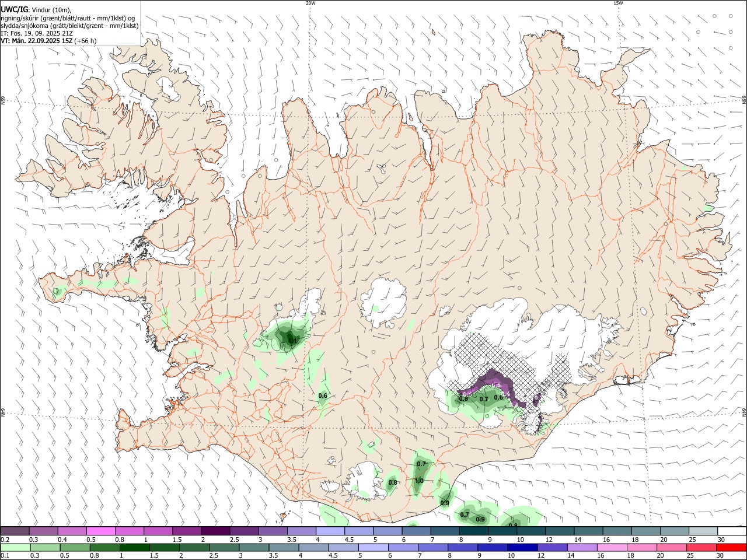
Task: Pick the bright pink-magenta swatch in snow scale
Action: click(101, 531)
